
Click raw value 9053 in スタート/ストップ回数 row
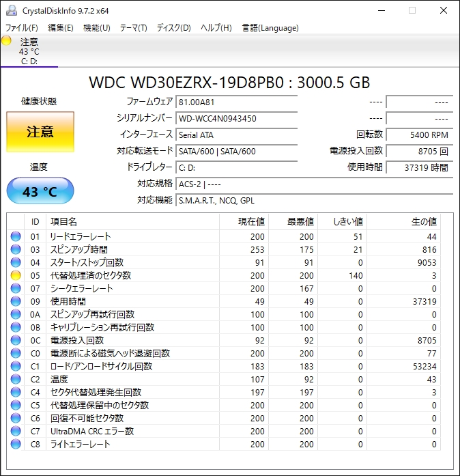427,263
